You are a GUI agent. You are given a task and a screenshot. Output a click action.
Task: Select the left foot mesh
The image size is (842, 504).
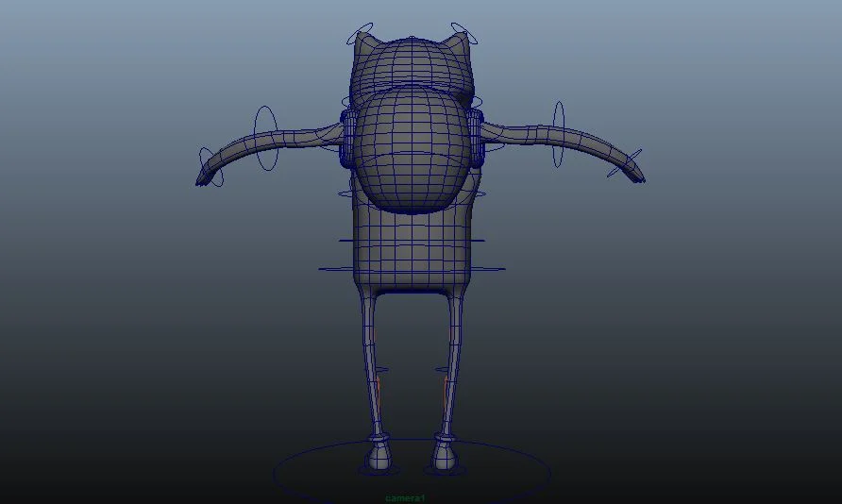[379, 456]
